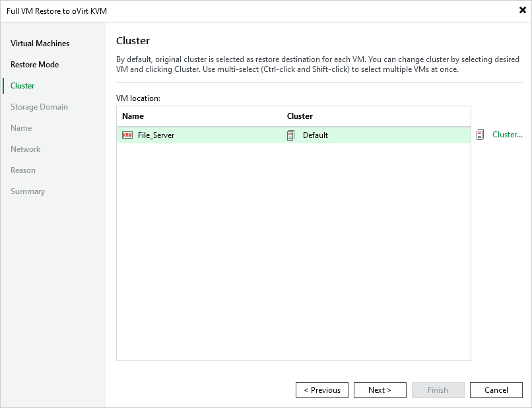The height and width of the screenshot is (408, 532).
Task: Click Next to continue the wizard
Action: 380,390
